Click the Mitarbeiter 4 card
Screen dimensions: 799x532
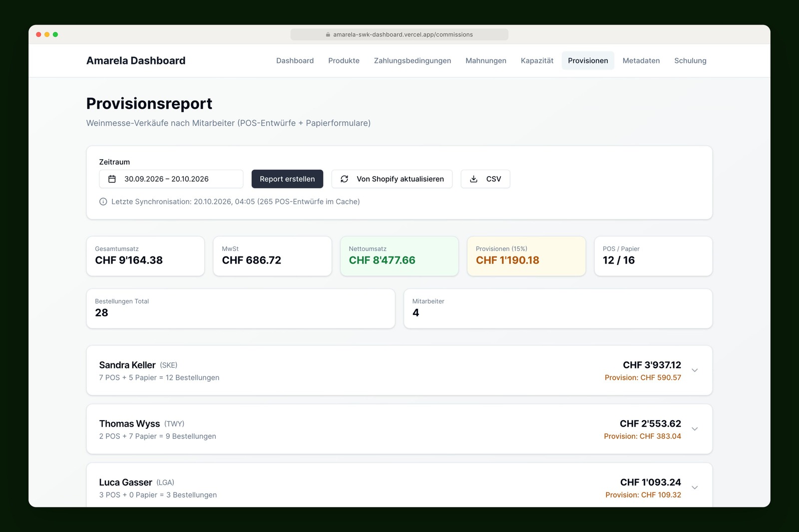click(558, 308)
